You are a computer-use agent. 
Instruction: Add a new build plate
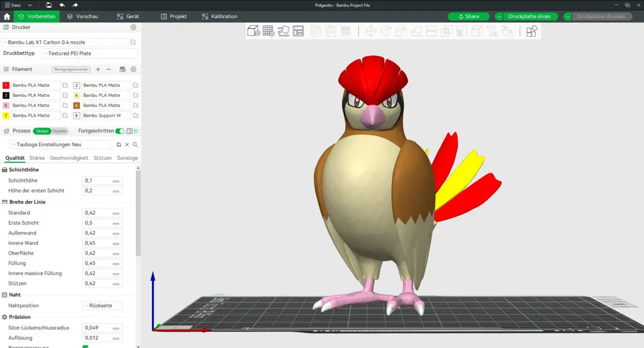click(x=269, y=31)
